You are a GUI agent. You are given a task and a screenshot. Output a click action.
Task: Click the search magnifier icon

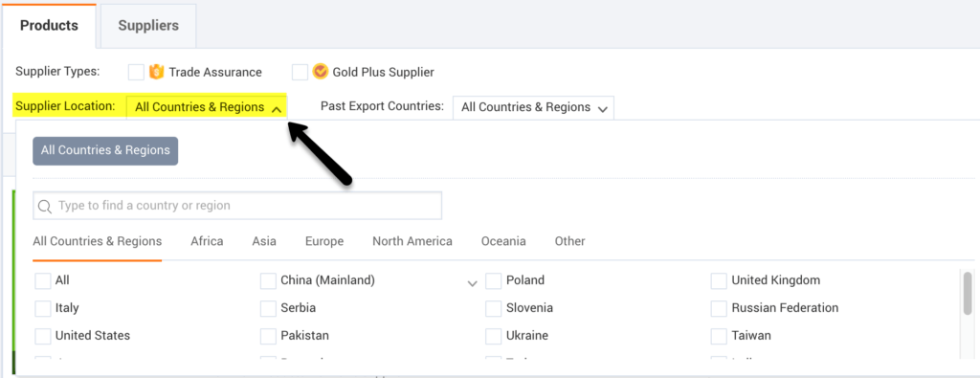coord(44,206)
